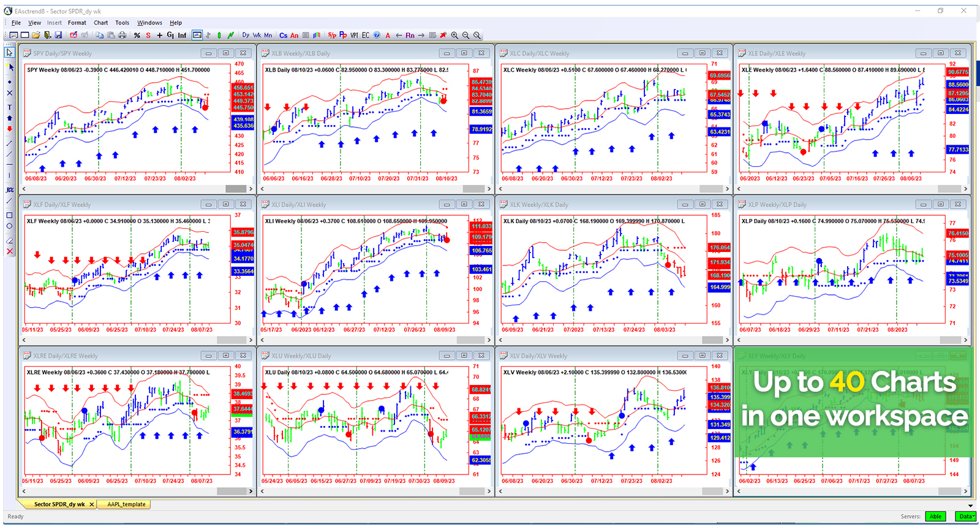Viewport: 980px width, 526px height.
Task: Expand the Data server dropdown in status bar
Action: tap(965, 516)
